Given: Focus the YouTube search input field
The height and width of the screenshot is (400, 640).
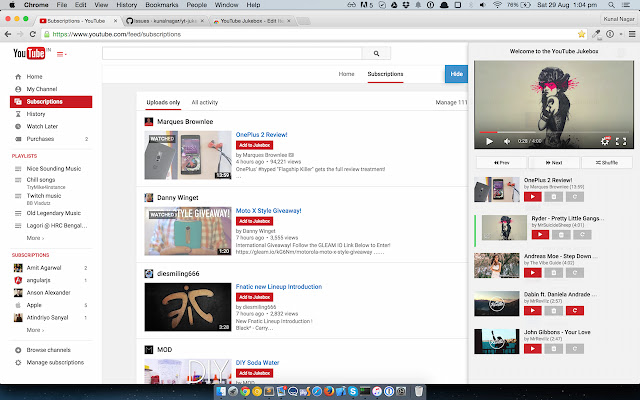Looking at the screenshot, I should click(x=232, y=53).
